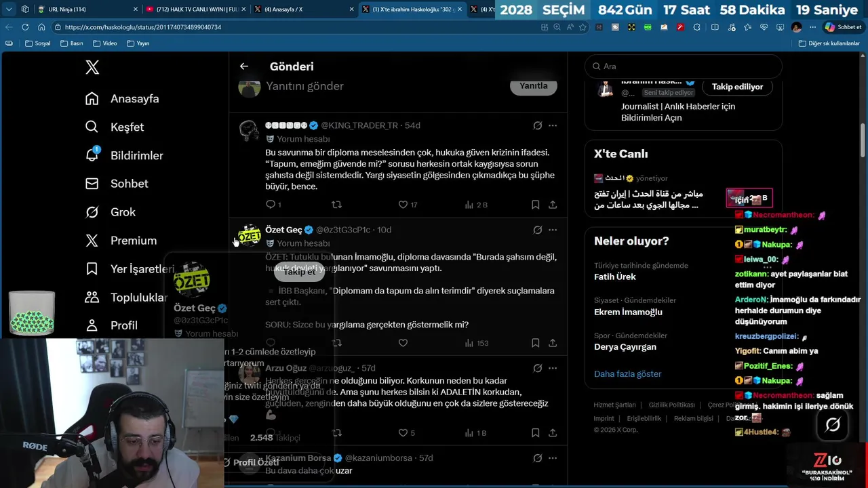Go back with Gönderi arrow
868x488 pixels.
244,66
